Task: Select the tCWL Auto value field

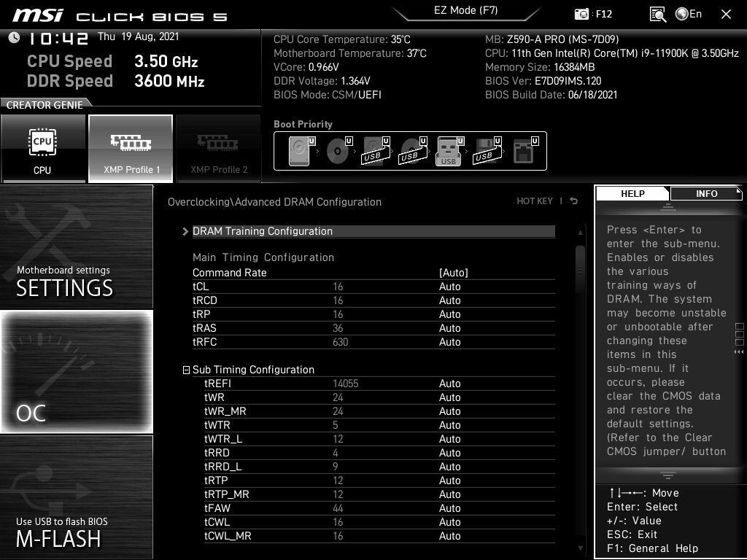Action: 449,522
